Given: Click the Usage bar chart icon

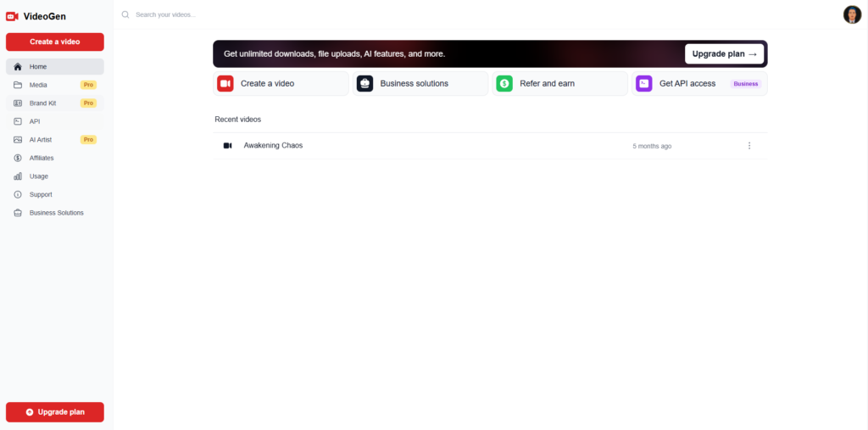Looking at the screenshot, I should point(18,176).
